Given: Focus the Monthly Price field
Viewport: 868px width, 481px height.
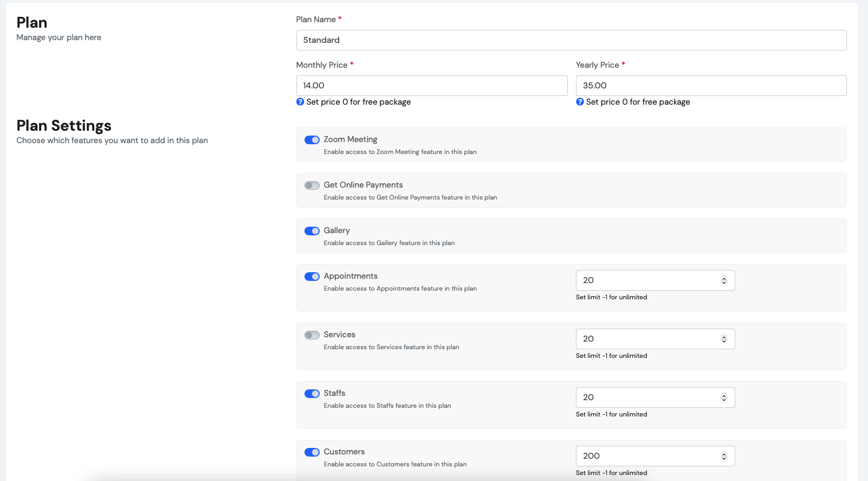Looking at the screenshot, I should click(x=431, y=86).
